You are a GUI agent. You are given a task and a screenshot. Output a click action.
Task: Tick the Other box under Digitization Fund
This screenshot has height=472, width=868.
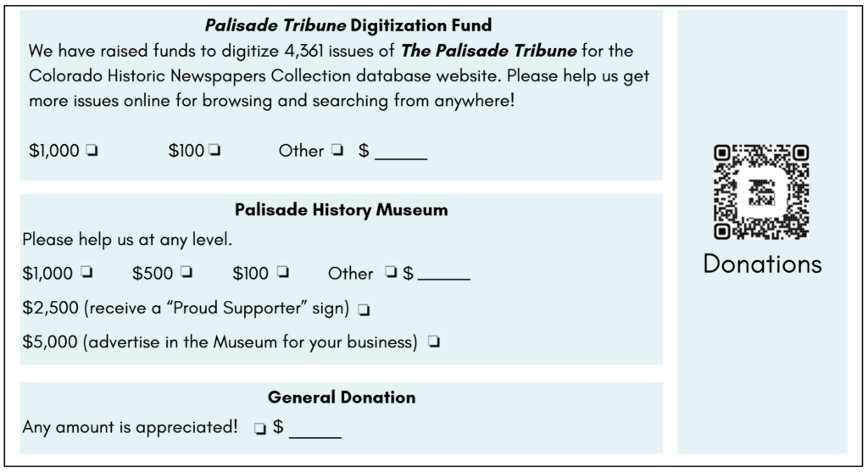tap(337, 150)
